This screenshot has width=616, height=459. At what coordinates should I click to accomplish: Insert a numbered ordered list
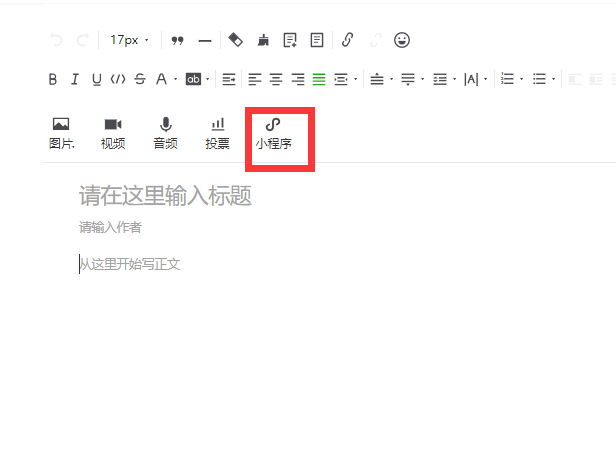coord(507,79)
